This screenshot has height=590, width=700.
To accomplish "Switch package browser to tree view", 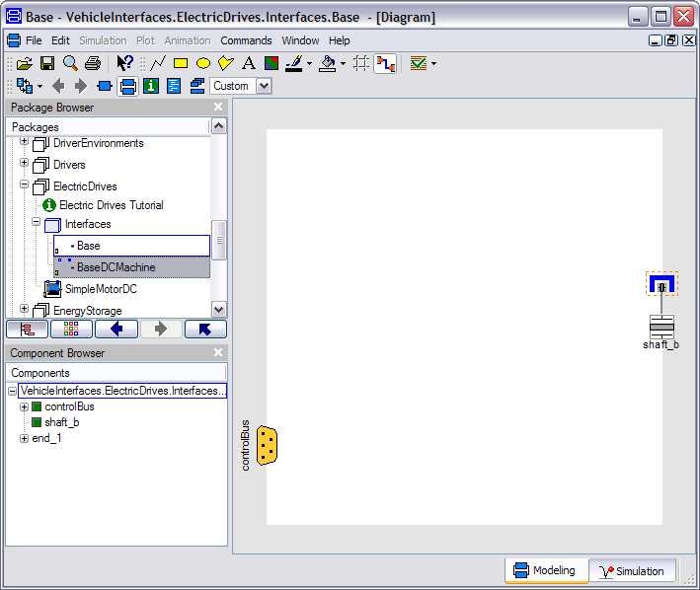I will (27, 330).
